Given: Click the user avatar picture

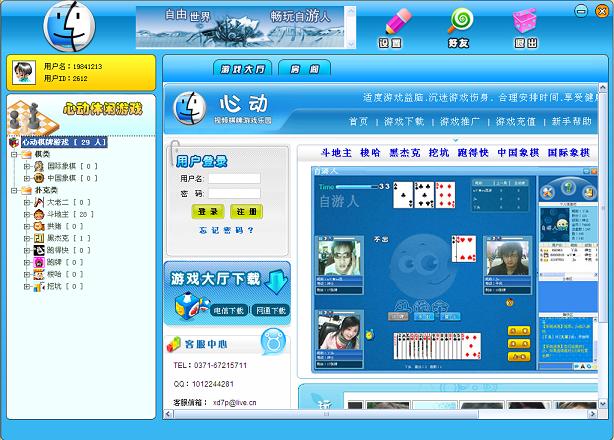Looking at the screenshot, I should pyautogui.click(x=24, y=72).
